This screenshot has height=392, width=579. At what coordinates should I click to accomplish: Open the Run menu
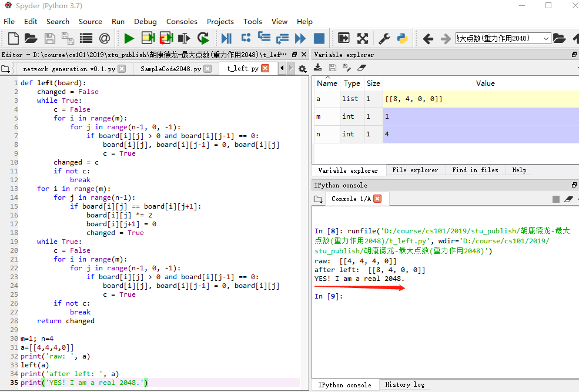tap(118, 21)
